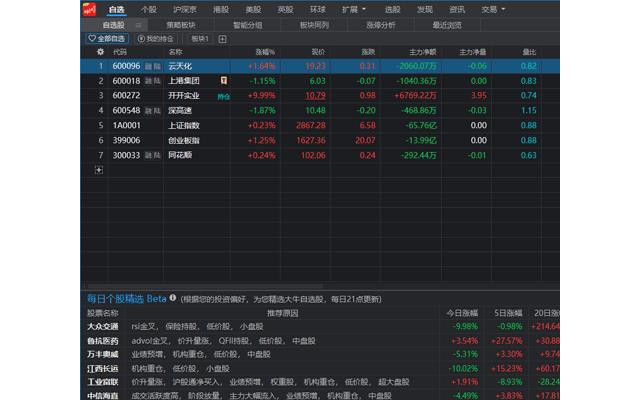Image resolution: width=640 pixels, height=400 pixels.
Task: Click the 今日涨幅 column header
Action: click(462, 313)
